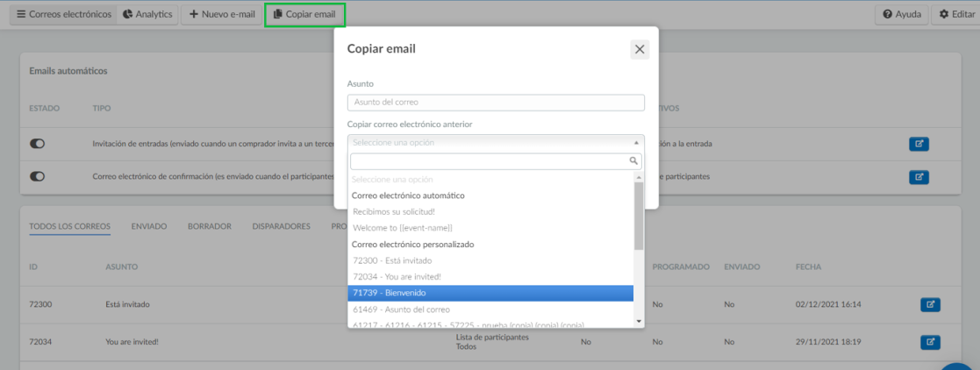This screenshot has height=370, width=980.
Task: Choose '72300 - Está invitado' option
Action: coord(490,260)
